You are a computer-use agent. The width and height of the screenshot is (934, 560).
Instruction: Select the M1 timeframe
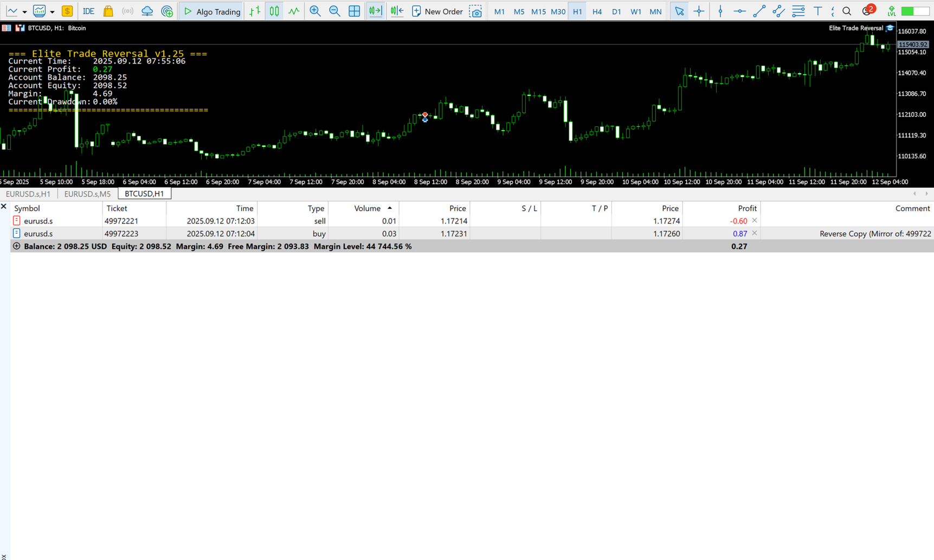(x=499, y=11)
